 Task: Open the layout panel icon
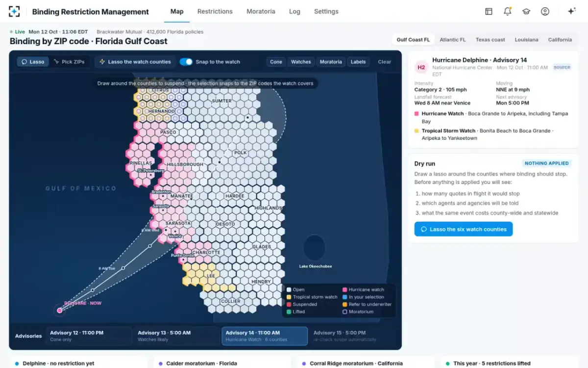point(489,11)
